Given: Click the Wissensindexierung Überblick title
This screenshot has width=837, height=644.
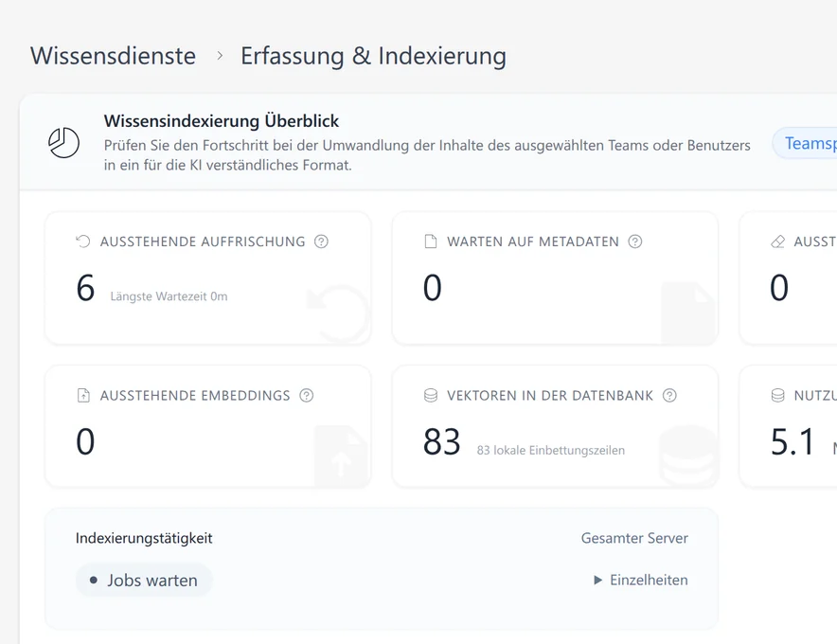Looking at the screenshot, I should point(221,120).
